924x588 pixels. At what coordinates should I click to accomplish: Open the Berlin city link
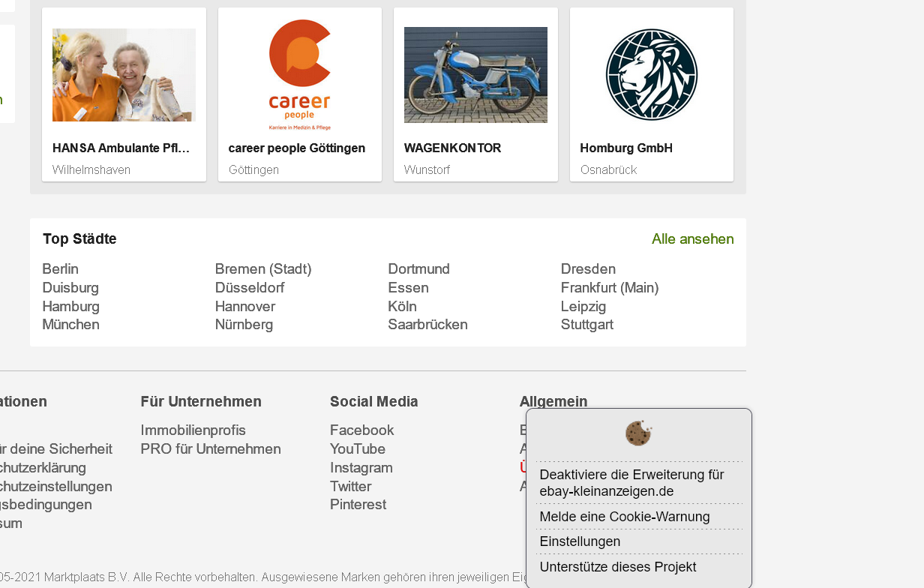coord(60,269)
